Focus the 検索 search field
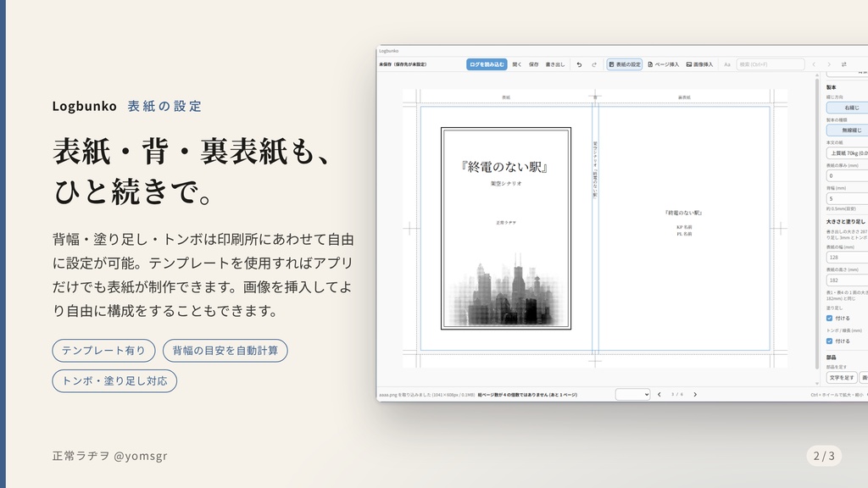The image size is (868, 488). click(770, 64)
